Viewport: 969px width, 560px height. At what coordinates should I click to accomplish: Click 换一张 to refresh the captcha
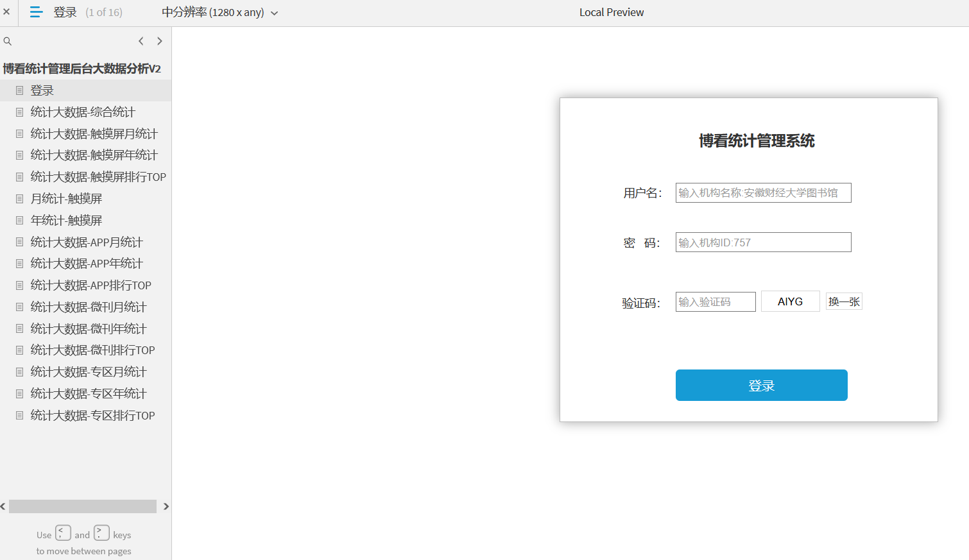point(844,301)
